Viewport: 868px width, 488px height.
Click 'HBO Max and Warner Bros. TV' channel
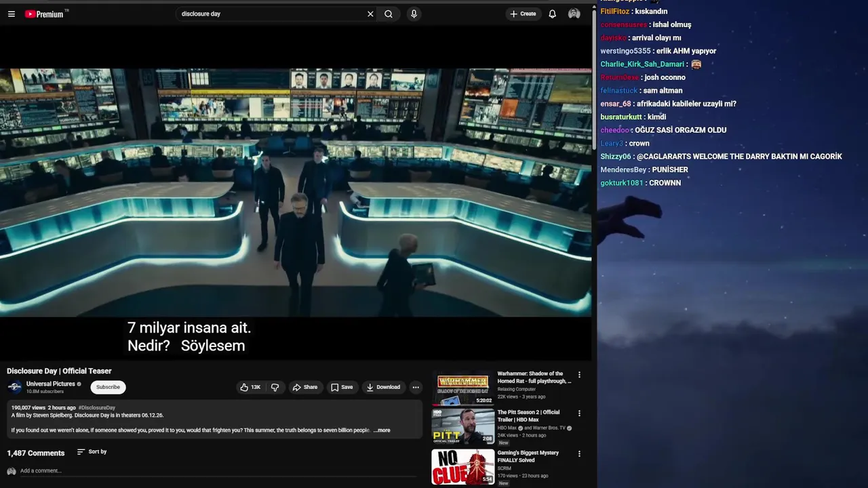pyautogui.click(x=534, y=428)
